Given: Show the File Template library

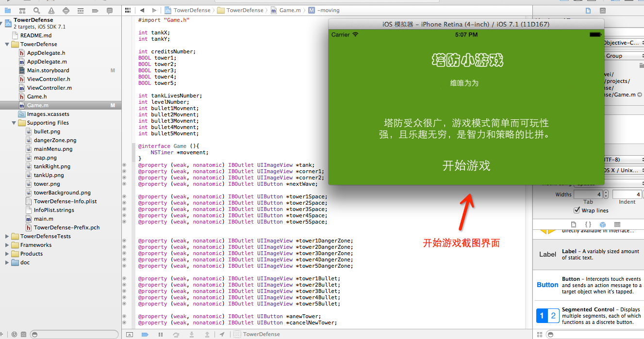Looking at the screenshot, I should [x=574, y=225].
